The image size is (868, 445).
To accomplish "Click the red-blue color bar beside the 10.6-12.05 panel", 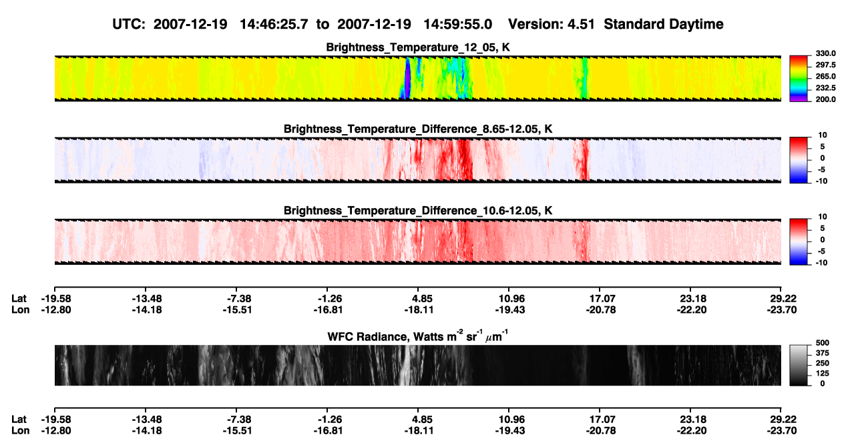I will click(799, 240).
